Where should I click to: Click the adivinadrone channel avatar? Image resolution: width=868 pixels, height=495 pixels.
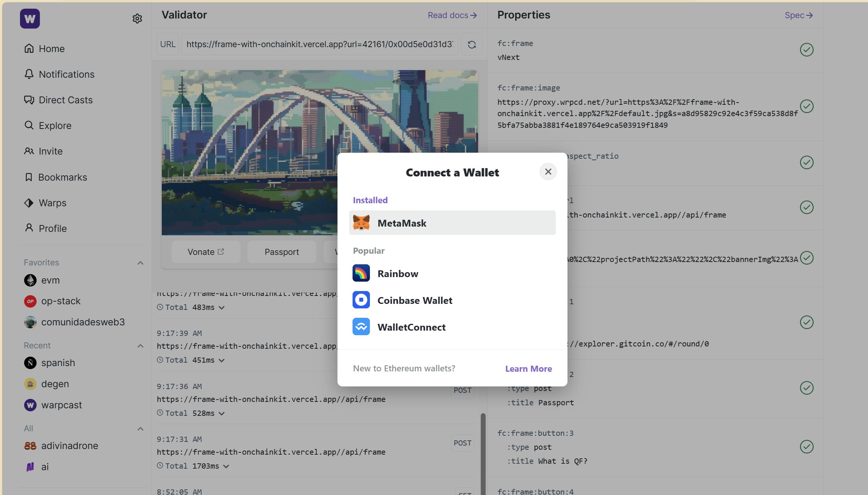[x=30, y=446]
